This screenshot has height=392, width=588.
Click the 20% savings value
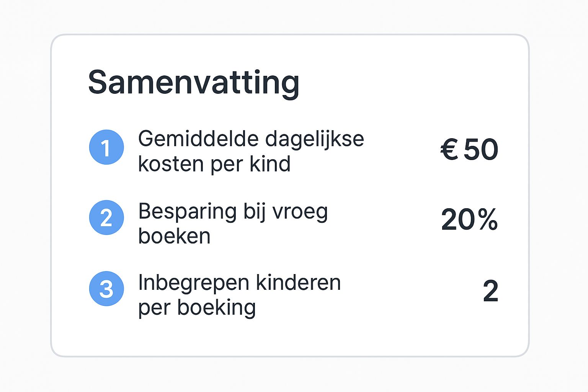coord(469,220)
